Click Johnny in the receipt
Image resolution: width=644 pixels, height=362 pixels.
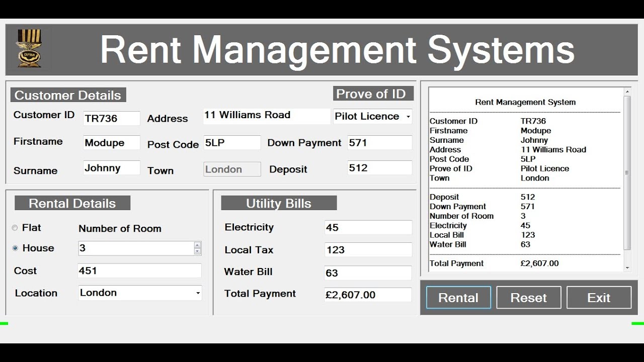pos(534,140)
